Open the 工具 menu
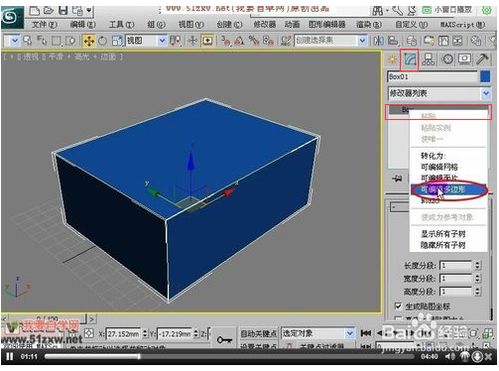Image resolution: width=499 pixels, height=371 pixels. point(121,24)
